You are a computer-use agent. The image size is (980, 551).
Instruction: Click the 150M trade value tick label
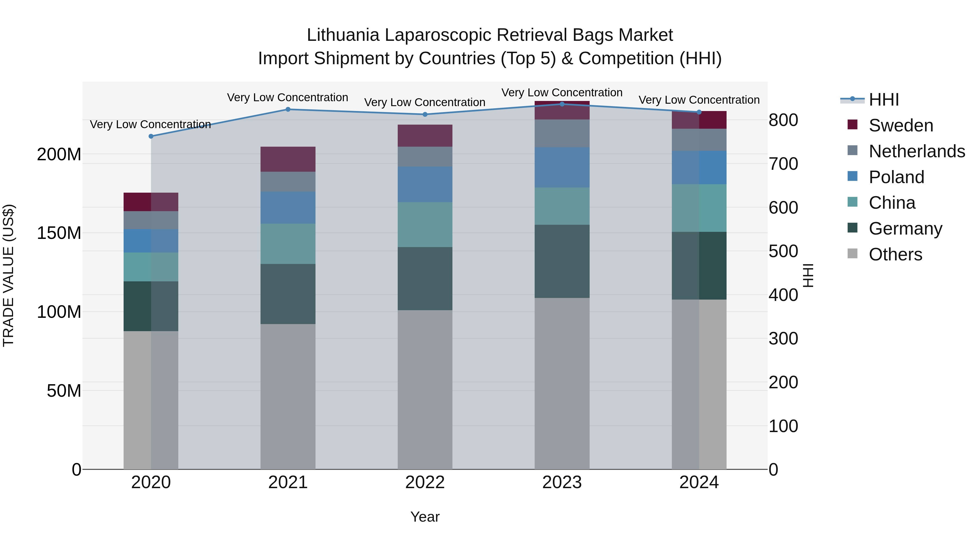point(59,233)
